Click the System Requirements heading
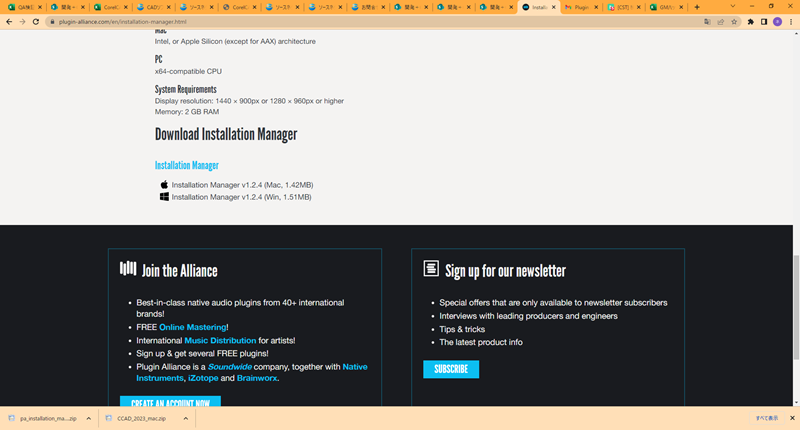This screenshot has width=800, height=430. point(186,89)
